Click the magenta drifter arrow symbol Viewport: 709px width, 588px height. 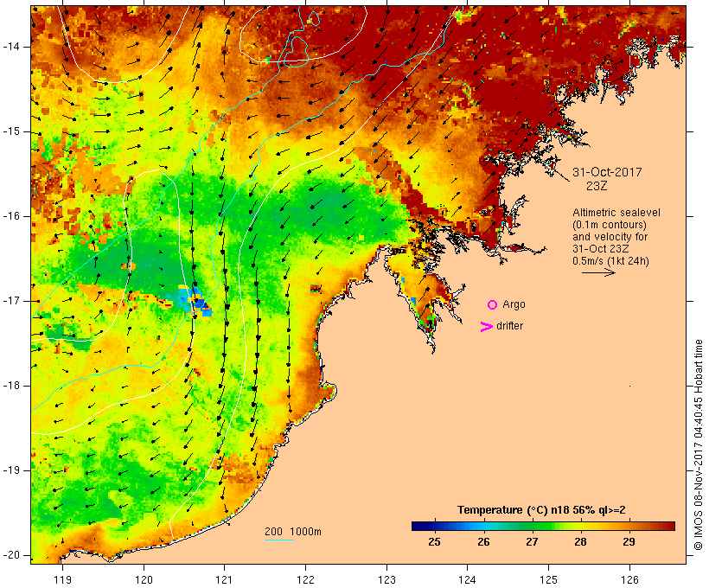pos(486,327)
